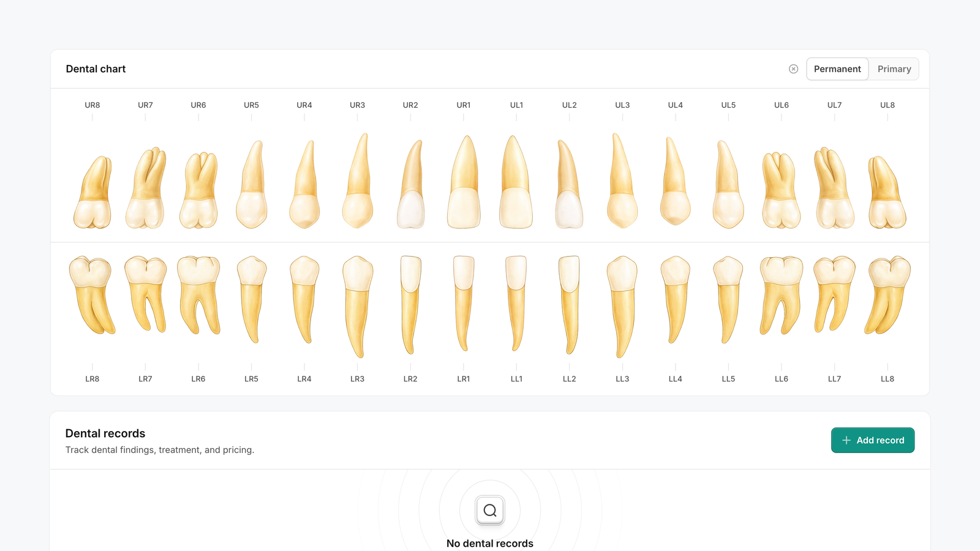
Task: Click "Track dental findings, treatment, and pricing." text
Action: pyautogui.click(x=160, y=450)
